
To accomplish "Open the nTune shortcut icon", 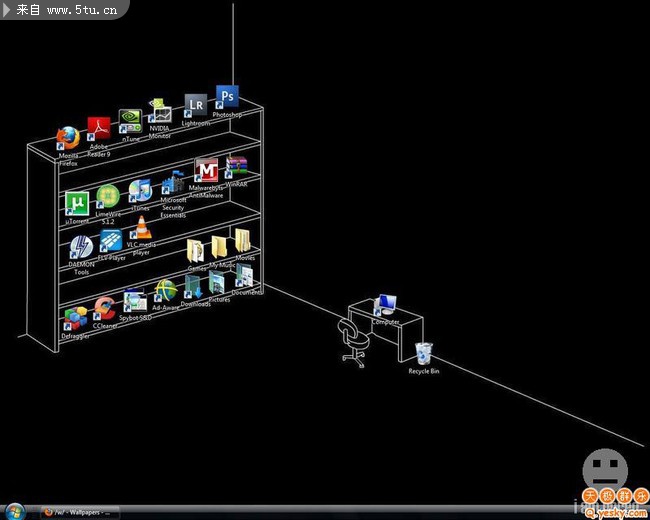I will click(x=130, y=121).
